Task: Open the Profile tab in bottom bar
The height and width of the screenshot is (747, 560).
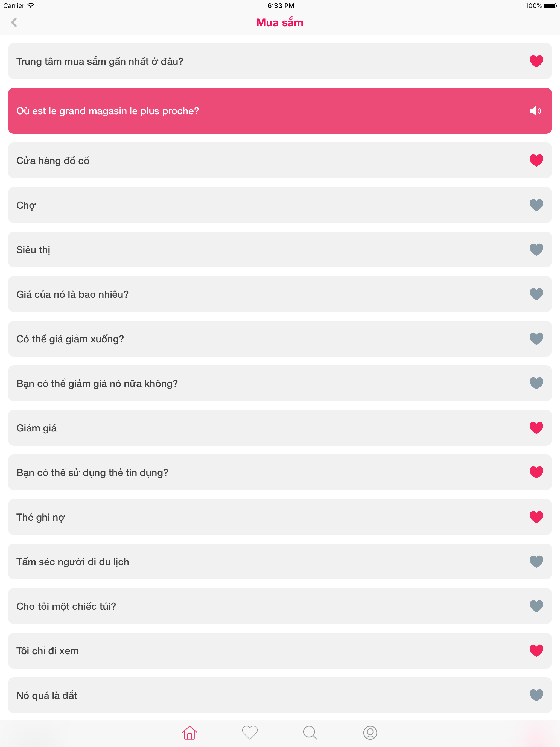Action: [370, 733]
